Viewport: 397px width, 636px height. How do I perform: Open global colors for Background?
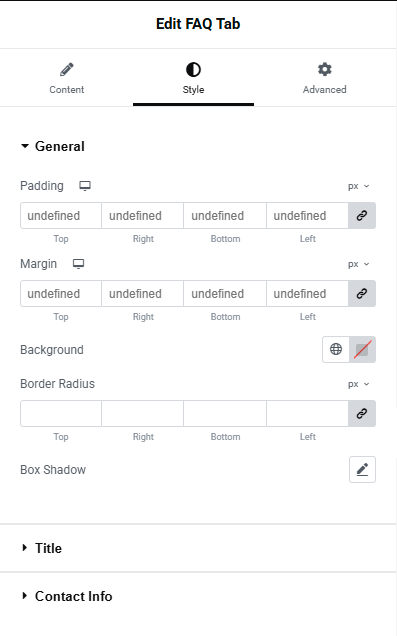point(336,349)
